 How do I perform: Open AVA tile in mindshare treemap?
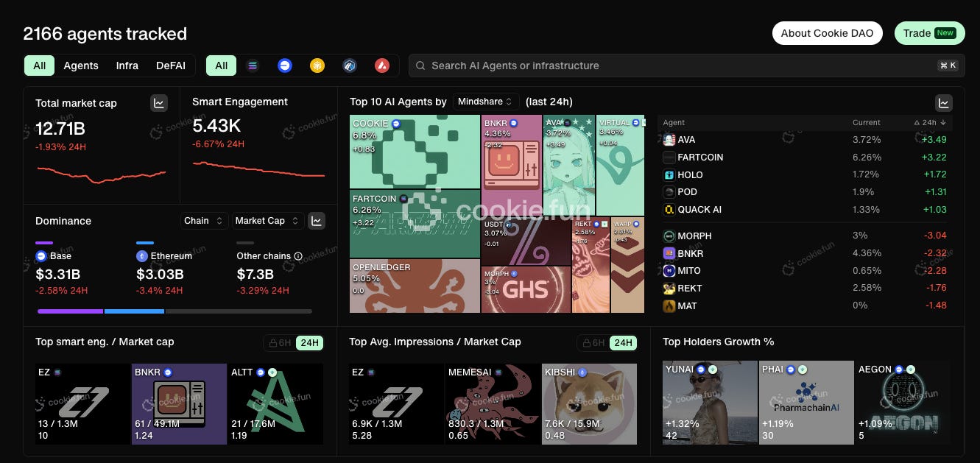coord(569,165)
